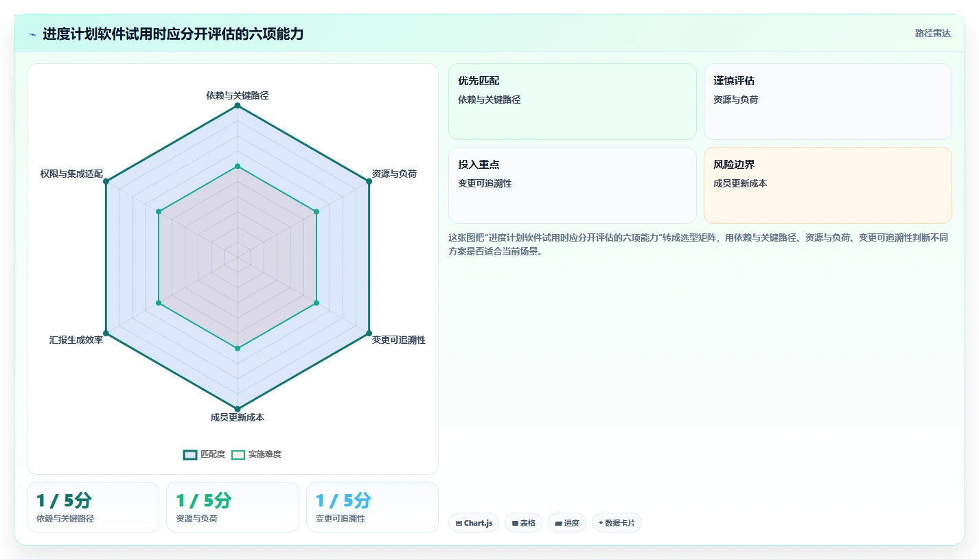Viewport: 979px width, 560px height.
Task: Select the 数据卡片 tag
Action: point(617,523)
